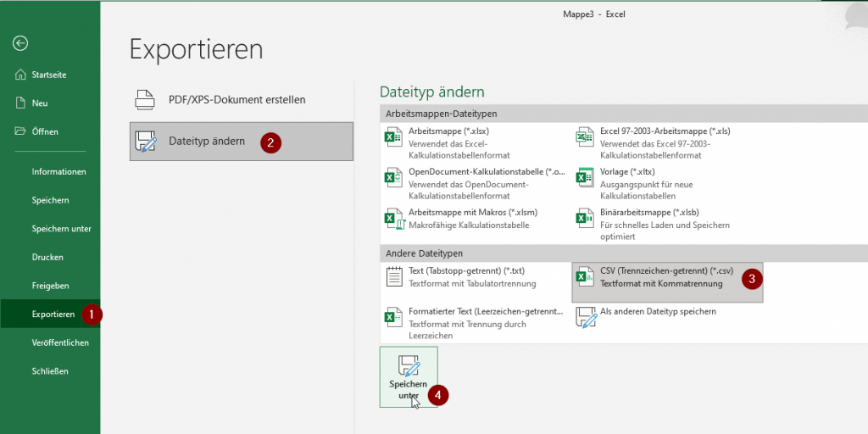Viewport: 868px width, 434px height.
Task: Open the Öffnen sidebar entry
Action: (x=45, y=131)
